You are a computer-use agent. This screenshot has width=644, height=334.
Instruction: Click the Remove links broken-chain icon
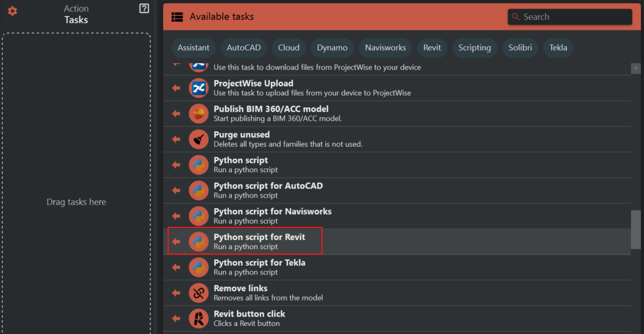coord(199,293)
